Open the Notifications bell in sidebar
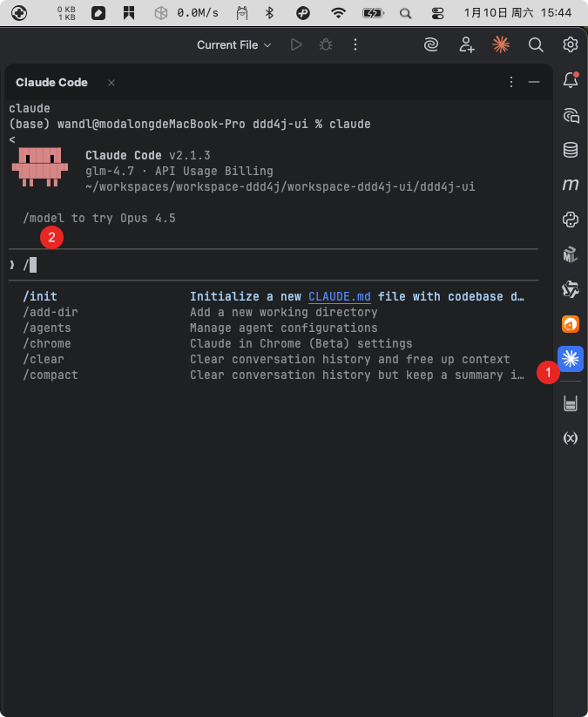The image size is (588, 717). [571, 80]
